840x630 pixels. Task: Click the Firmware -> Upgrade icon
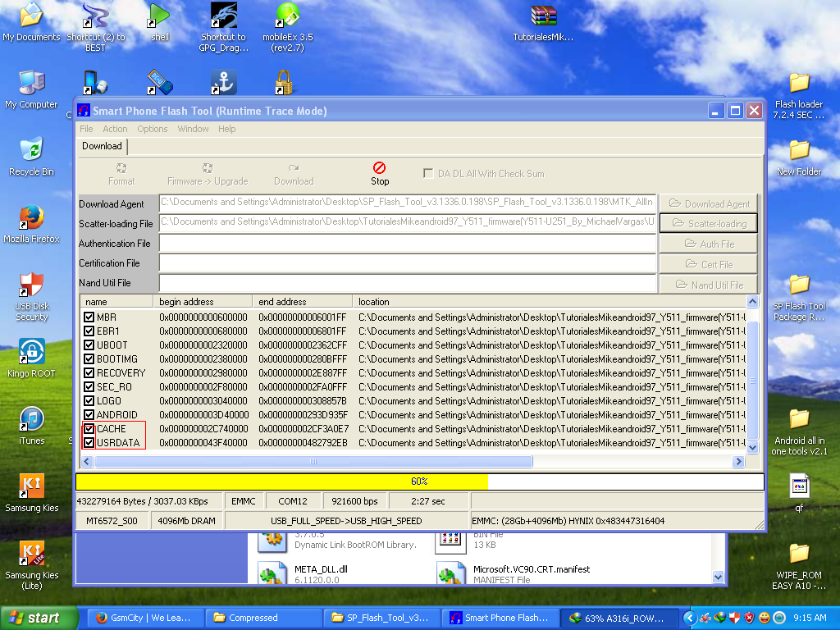[208, 167]
